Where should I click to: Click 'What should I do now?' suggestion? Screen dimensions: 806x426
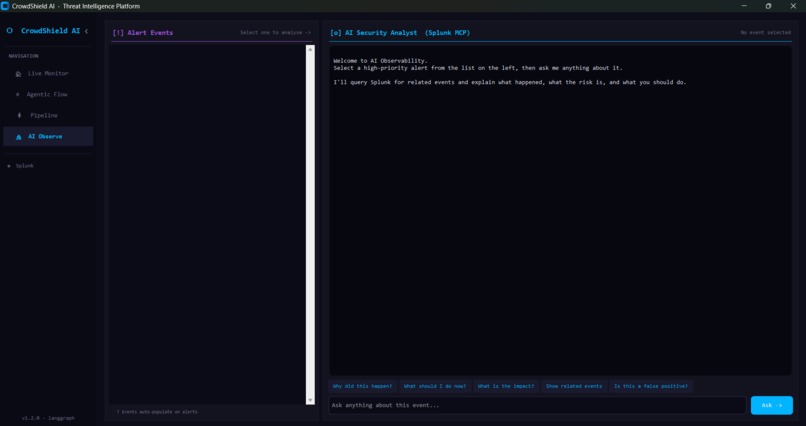435,386
